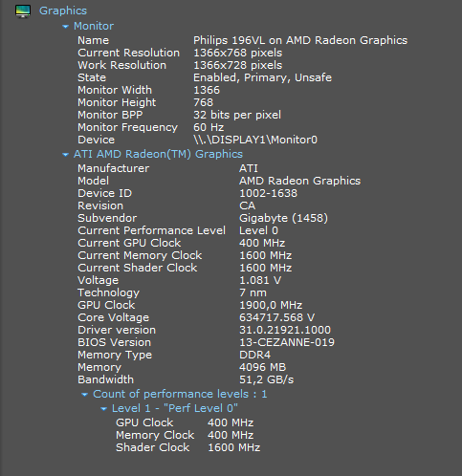Click the Graphics monitor icon
The image size is (462, 476).
[23, 11]
